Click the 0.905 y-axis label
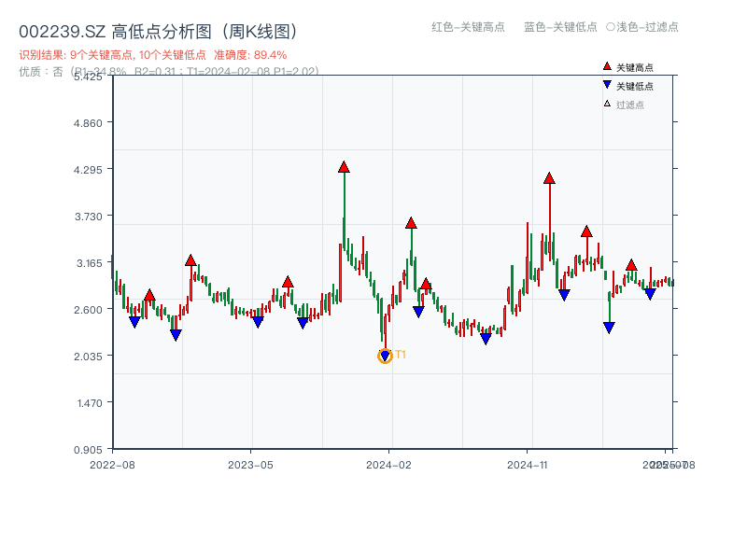The width and height of the screenshot is (747, 560). tap(88, 450)
